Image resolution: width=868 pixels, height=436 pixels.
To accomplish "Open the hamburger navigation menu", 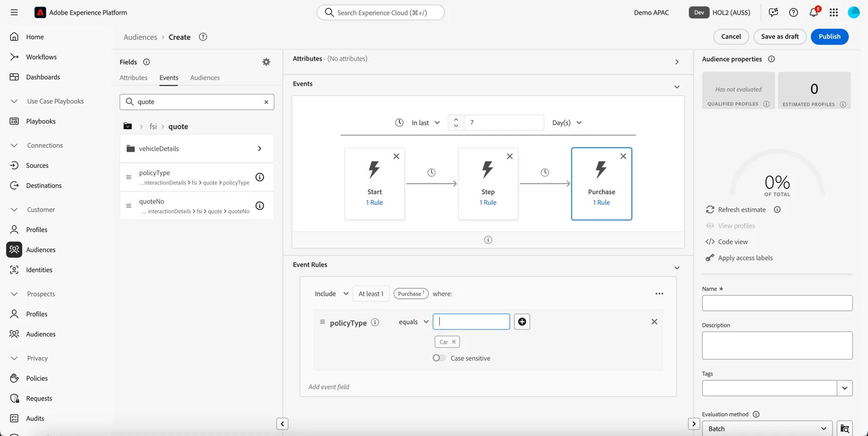I will (x=14, y=13).
